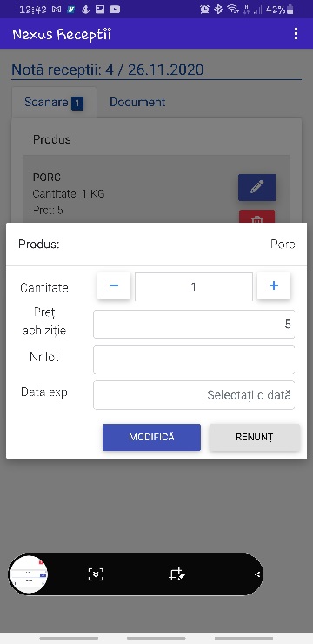Tap the pencil edit icon for PORC
Screen dimensions: 313x644
(256, 188)
